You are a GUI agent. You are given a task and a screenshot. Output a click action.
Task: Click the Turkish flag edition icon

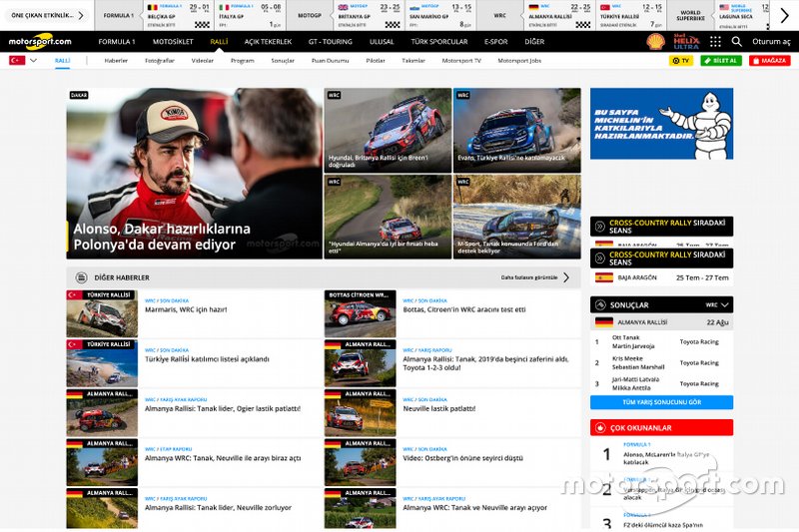[x=17, y=60]
